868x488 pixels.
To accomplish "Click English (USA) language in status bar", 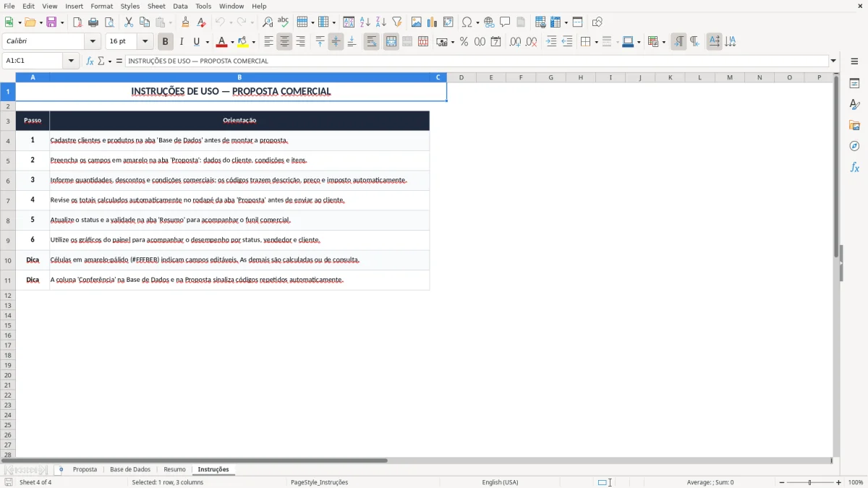I will pyautogui.click(x=500, y=482).
